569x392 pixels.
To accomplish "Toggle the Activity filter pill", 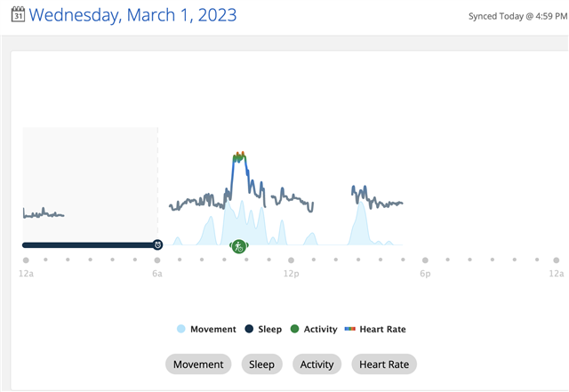I will [x=317, y=364].
